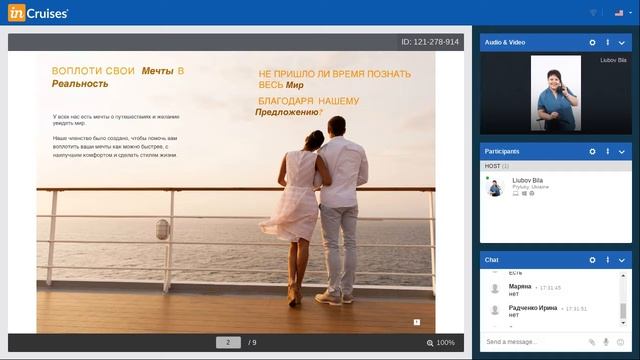Open Chat panel more options menu
This screenshot has height=360, width=640.
click(607, 260)
